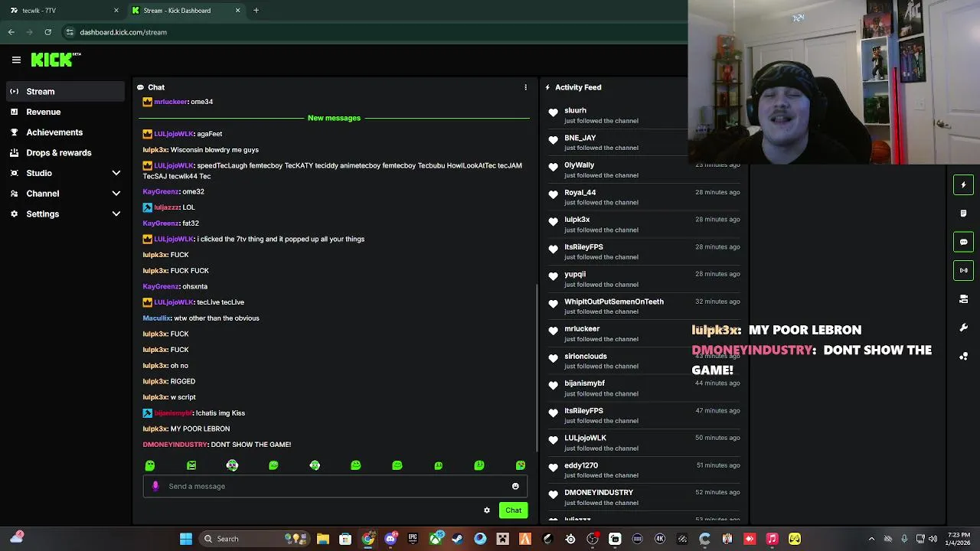
Task: Close the Stream - Kick Dashboard tab
Action: click(x=237, y=11)
